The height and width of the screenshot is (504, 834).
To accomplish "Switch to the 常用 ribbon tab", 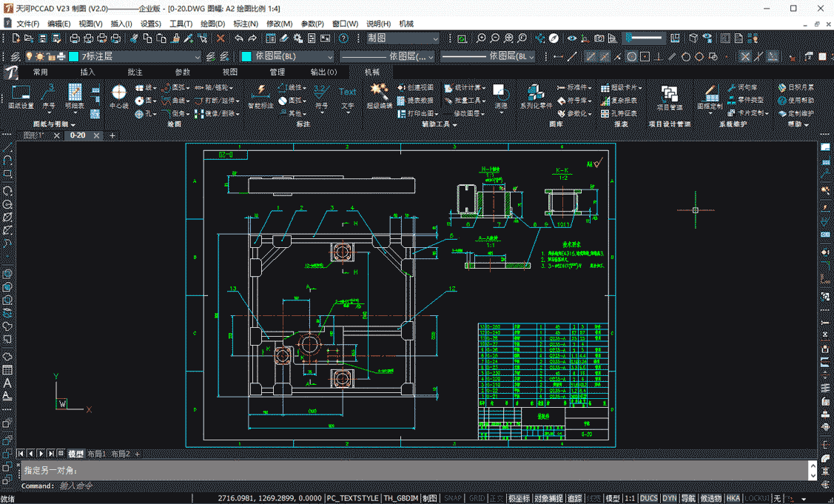I will (x=41, y=72).
